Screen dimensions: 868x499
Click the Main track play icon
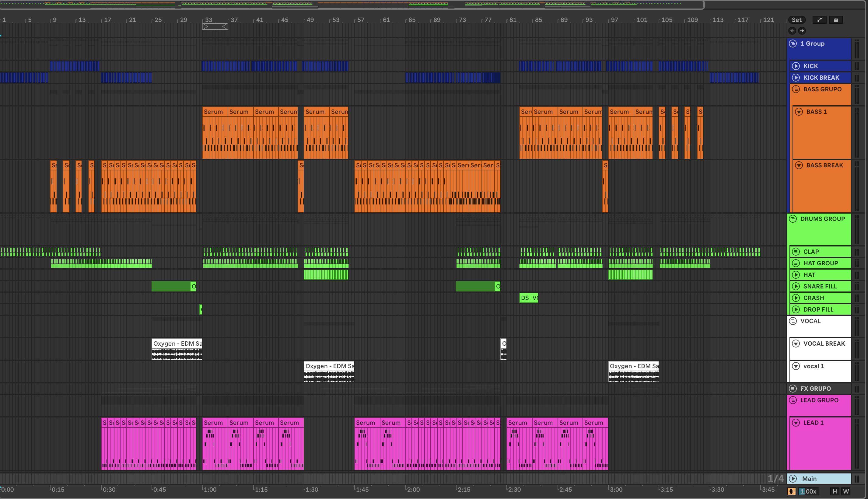coord(793,478)
